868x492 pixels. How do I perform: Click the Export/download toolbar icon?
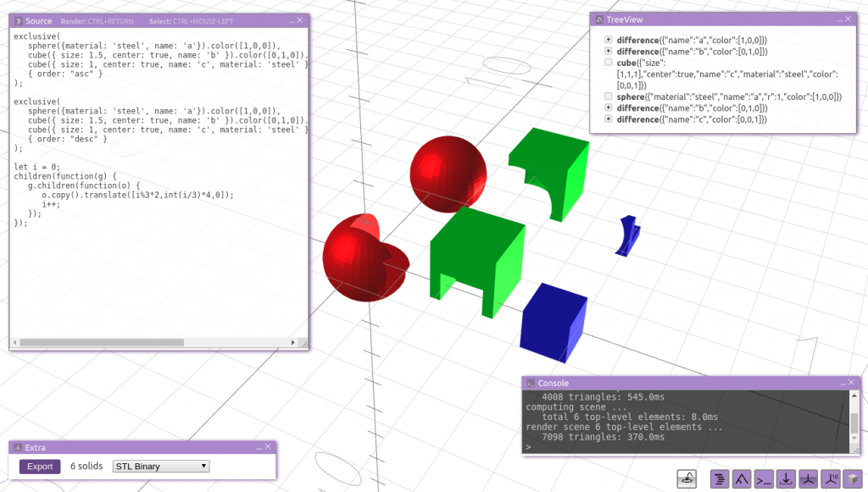pos(786,479)
